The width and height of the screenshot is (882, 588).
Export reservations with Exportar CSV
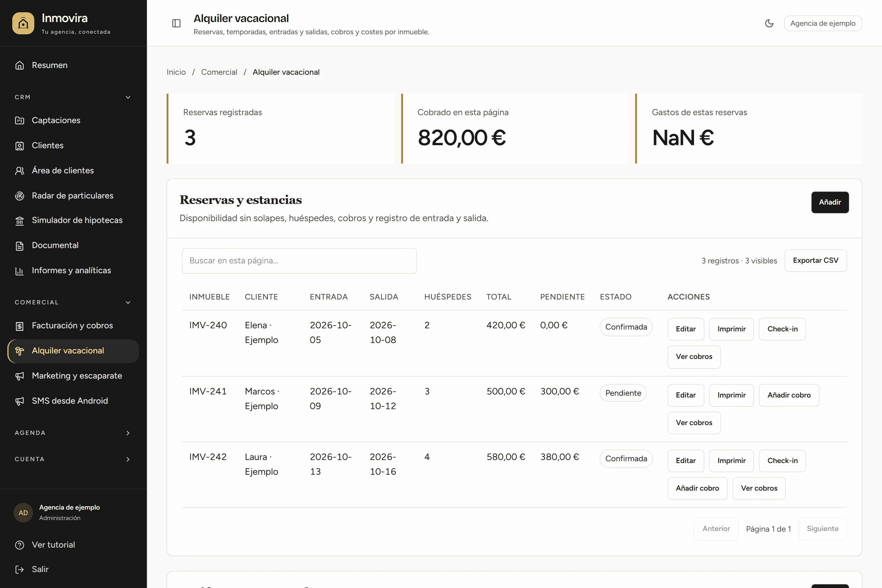816,260
